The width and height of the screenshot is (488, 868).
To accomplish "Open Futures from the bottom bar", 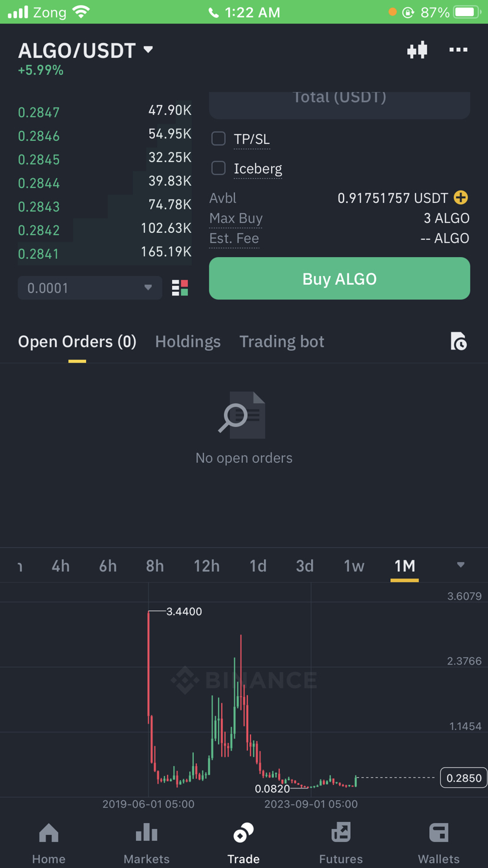I will [x=341, y=843].
